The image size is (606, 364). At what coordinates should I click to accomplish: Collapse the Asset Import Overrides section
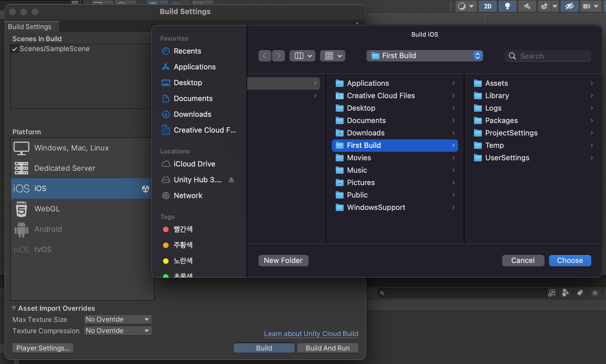click(x=14, y=308)
